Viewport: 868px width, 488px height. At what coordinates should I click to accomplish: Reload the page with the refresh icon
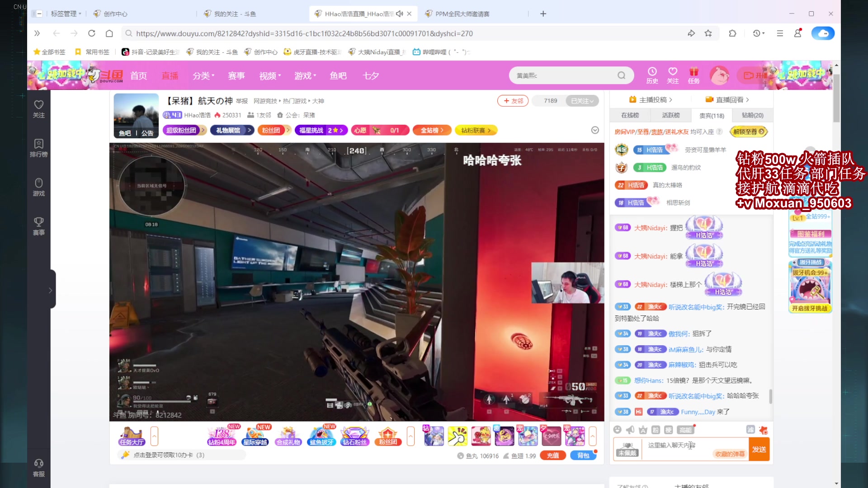click(x=91, y=33)
